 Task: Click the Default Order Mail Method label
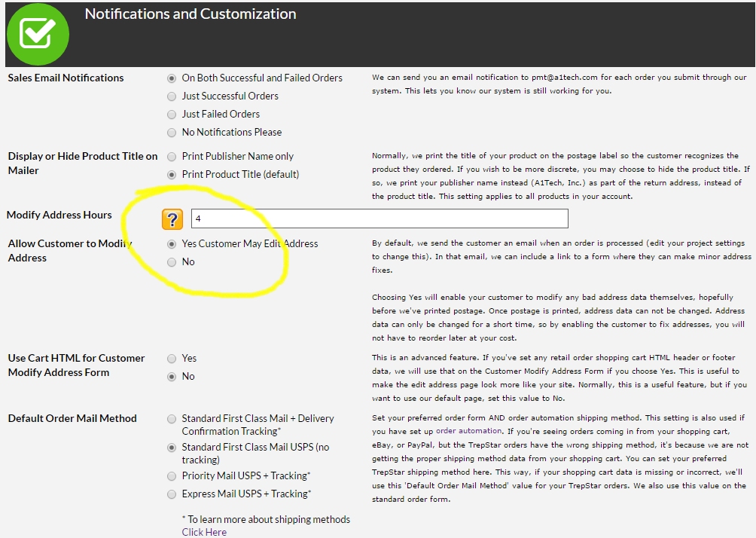72,418
